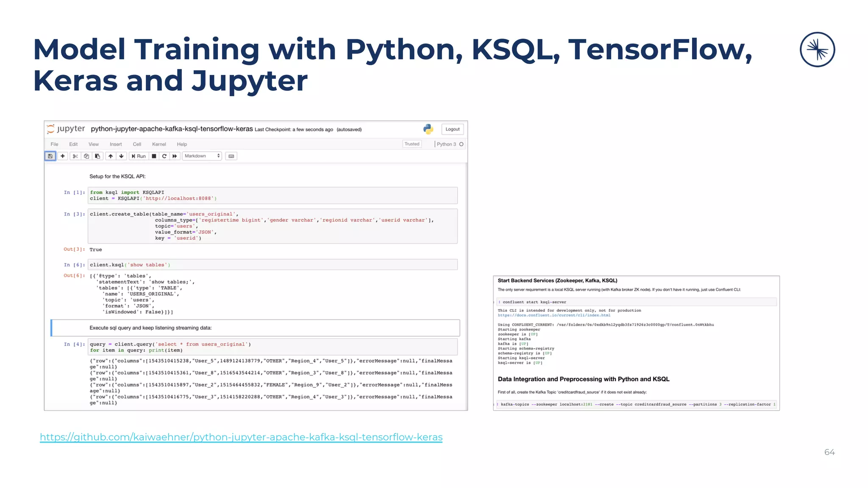Move selected cell down arrow
868x488 pixels.
[x=122, y=156]
